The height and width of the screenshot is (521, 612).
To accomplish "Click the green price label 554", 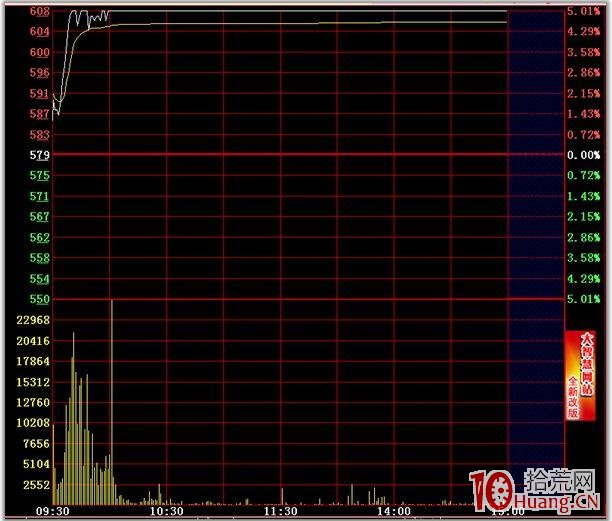I will pyautogui.click(x=40, y=279).
